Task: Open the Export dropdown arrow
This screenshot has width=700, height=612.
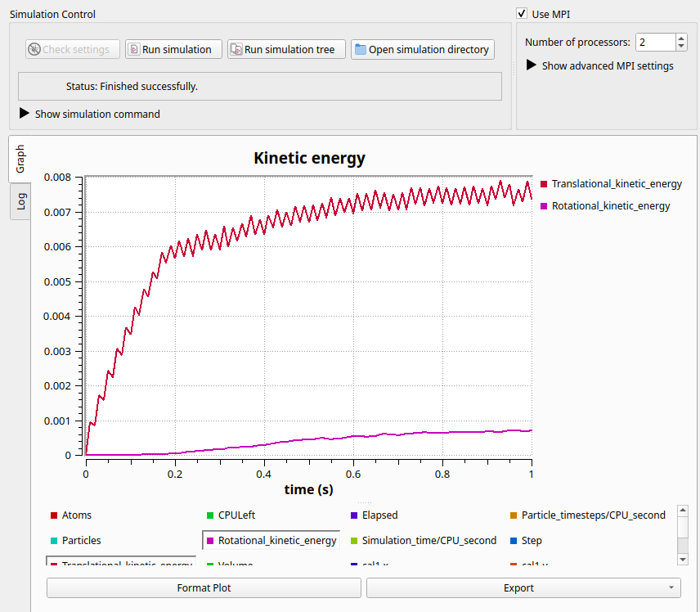Action: tap(671, 587)
